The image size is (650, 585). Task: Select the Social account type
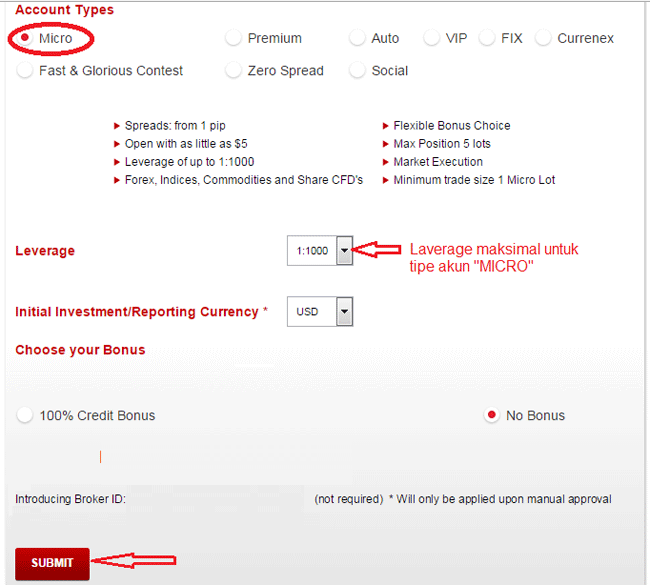pyautogui.click(x=357, y=70)
